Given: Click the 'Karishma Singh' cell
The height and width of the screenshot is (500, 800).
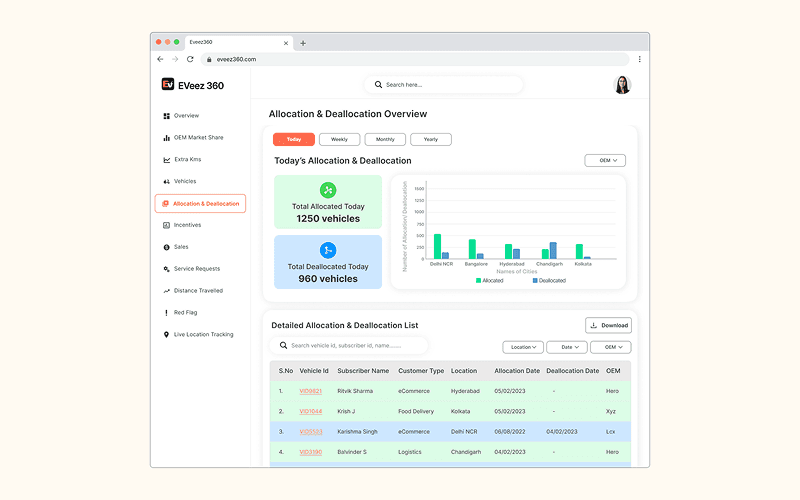Looking at the screenshot, I should coord(358,432).
